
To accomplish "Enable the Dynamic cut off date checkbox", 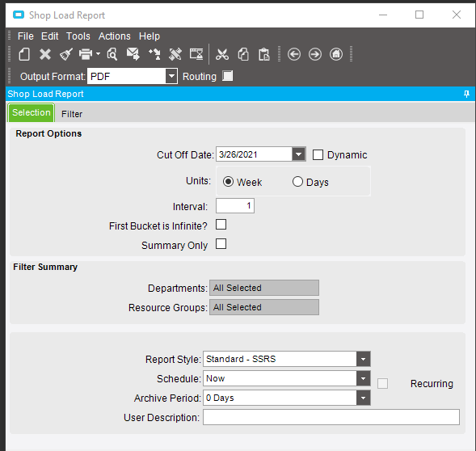I will pyautogui.click(x=318, y=155).
